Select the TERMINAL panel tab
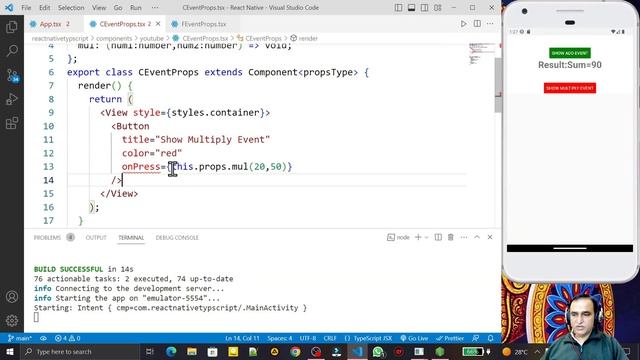 131,237
